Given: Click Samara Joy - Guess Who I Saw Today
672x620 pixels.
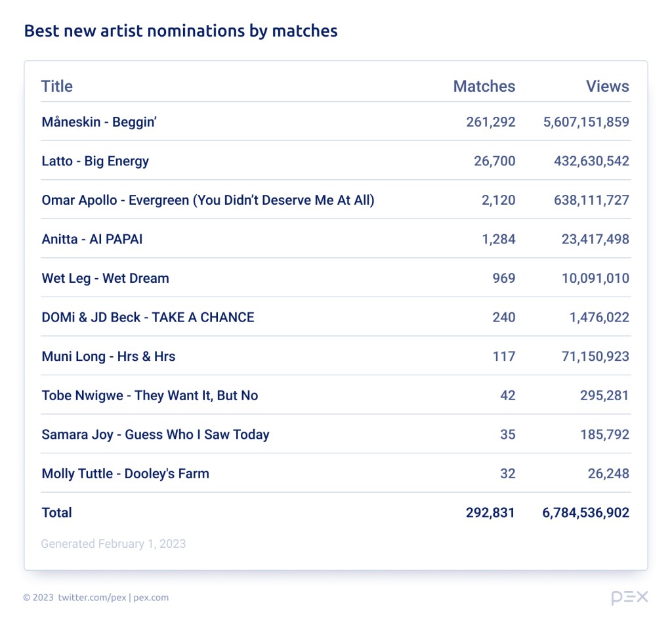Looking at the screenshot, I should [x=156, y=434].
